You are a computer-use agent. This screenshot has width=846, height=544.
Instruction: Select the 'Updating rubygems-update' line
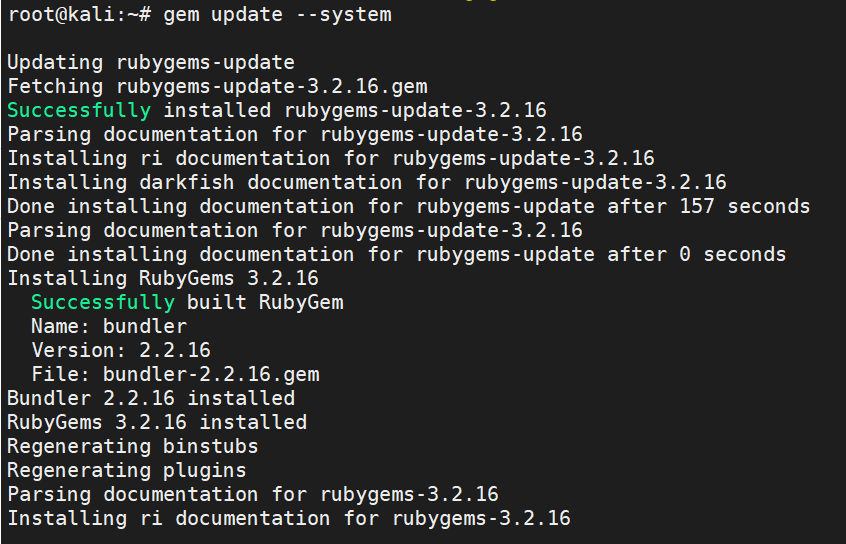point(151,63)
